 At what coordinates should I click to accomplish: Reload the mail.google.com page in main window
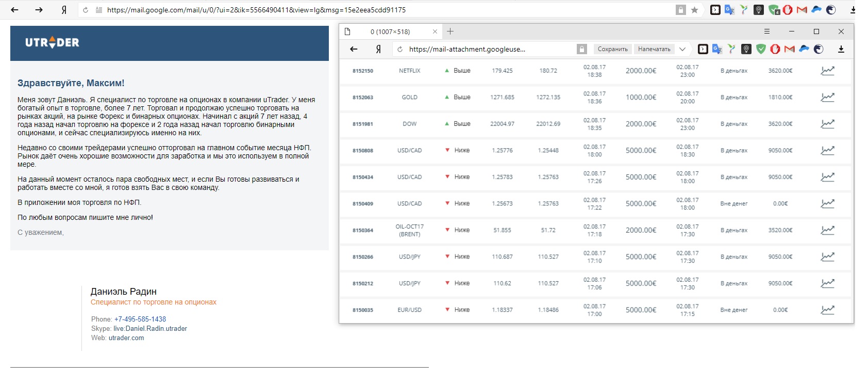[x=86, y=10]
